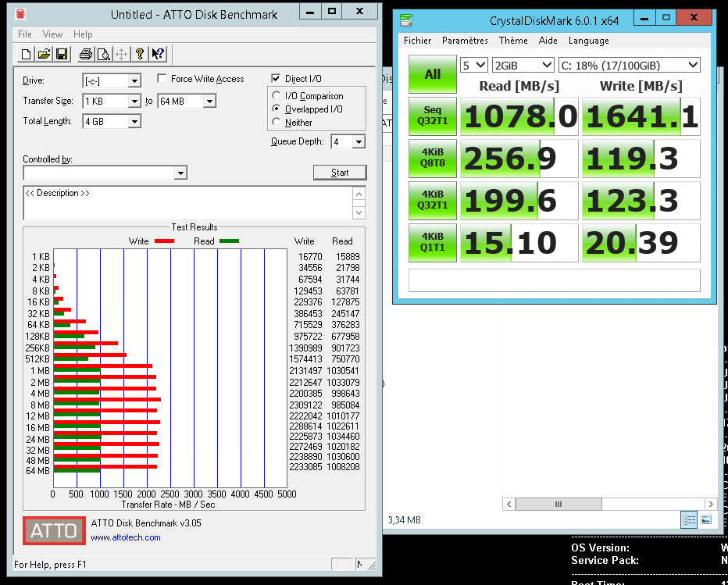Open the View menu in ATTO
Viewport: 728px width, 585px height.
(x=53, y=34)
